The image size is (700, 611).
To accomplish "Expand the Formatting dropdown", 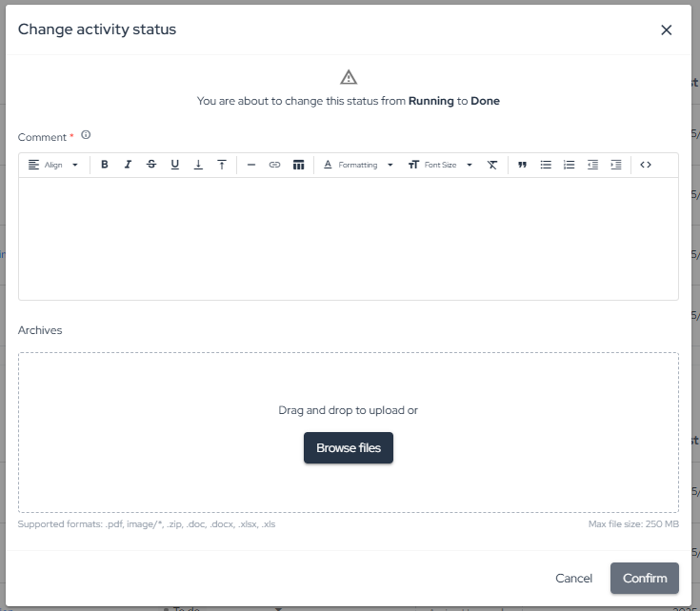I will tap(357, 165).
